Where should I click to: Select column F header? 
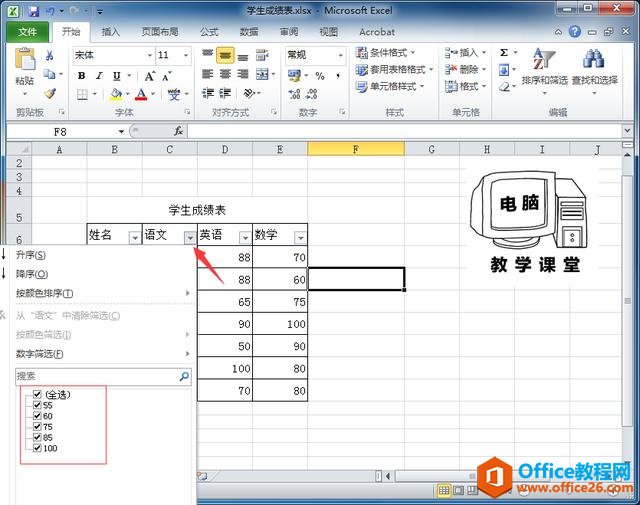coord(356,149)
